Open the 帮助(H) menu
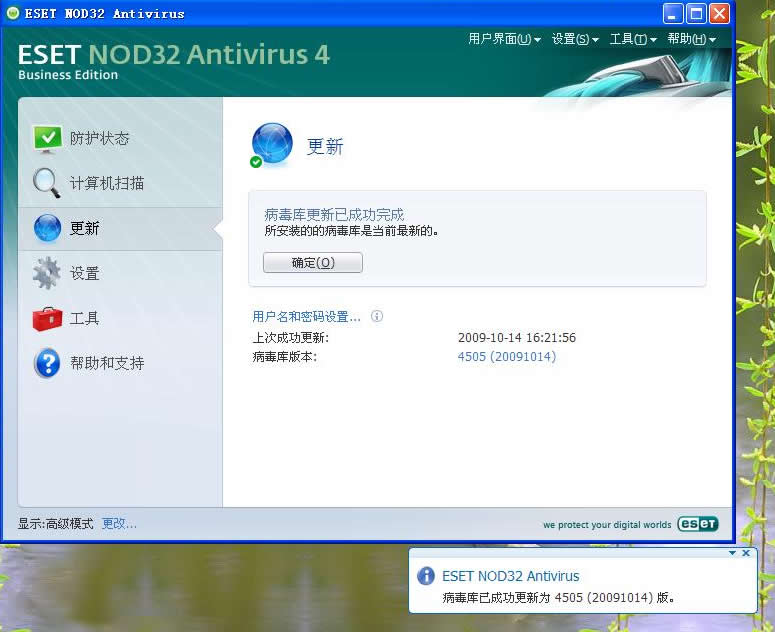 tap(691, 39)
